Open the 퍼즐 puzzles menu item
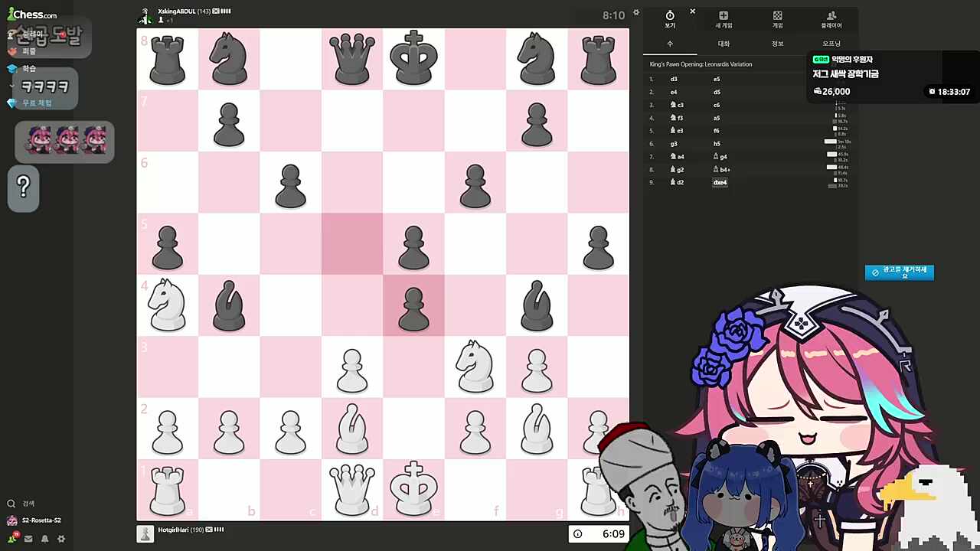980x551 pixels. (x=22, y=51)
